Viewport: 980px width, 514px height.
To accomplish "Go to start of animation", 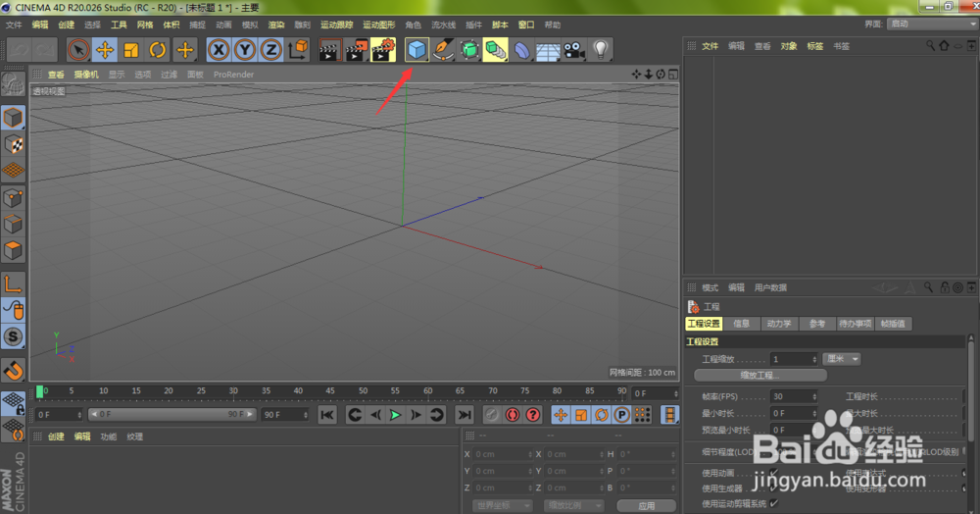I will 327,415.
